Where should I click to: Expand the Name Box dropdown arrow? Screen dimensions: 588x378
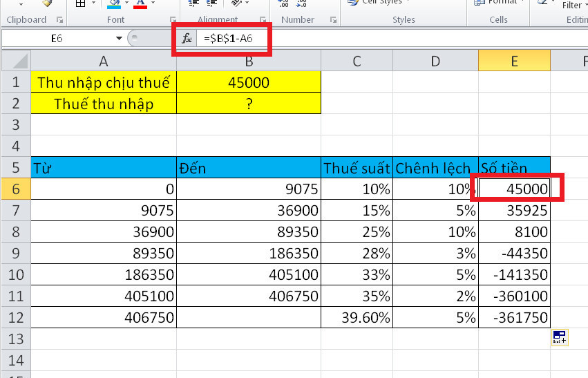coord(119,38)
